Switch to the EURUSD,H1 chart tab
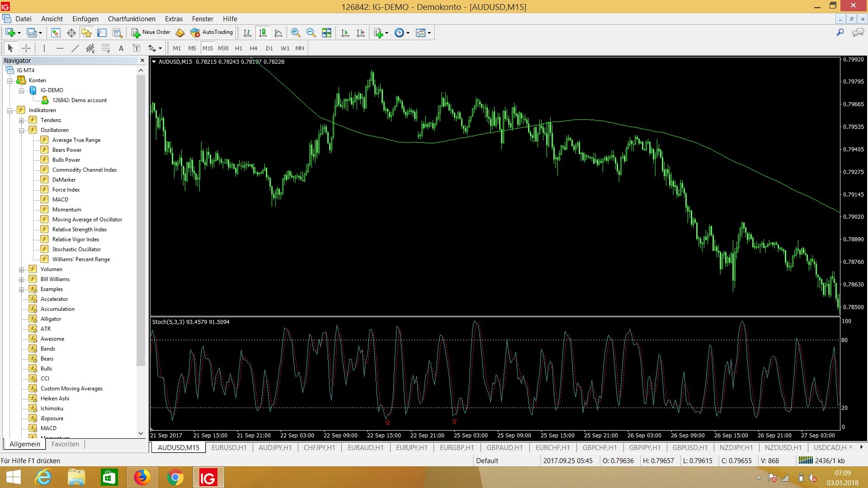The image size is (868, 488). pyautogui.click(x=229, y=447)
